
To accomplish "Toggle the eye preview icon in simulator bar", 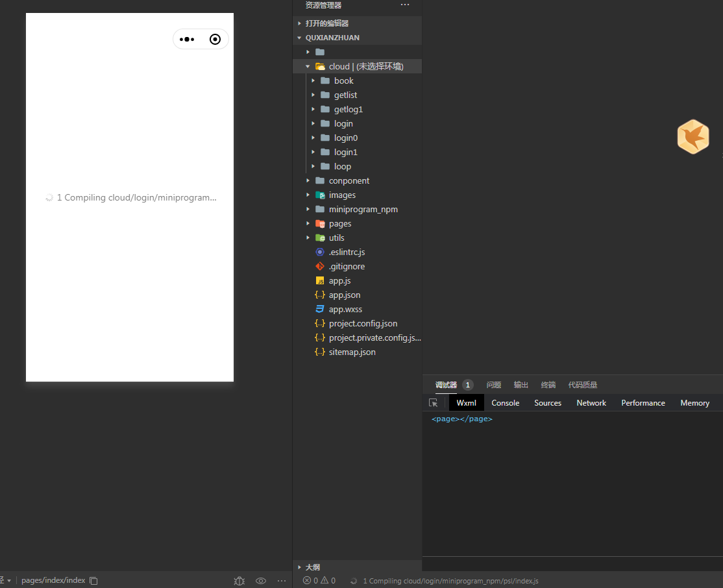I will [261, 581].
